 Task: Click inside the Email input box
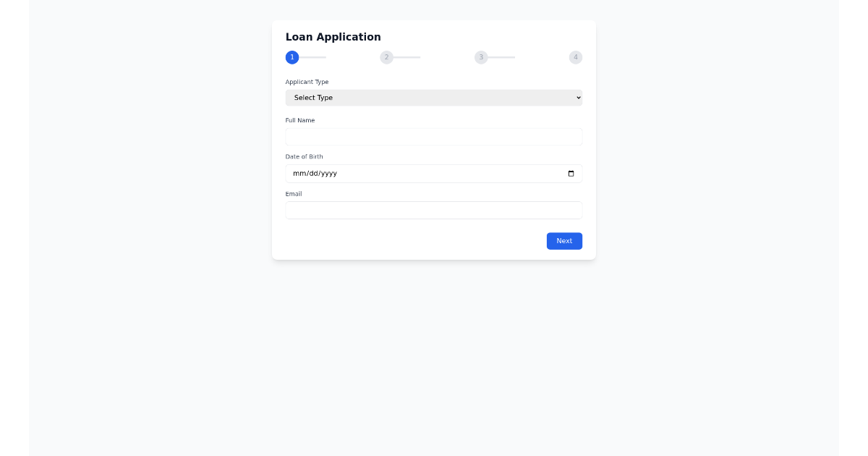pos(434,210)
